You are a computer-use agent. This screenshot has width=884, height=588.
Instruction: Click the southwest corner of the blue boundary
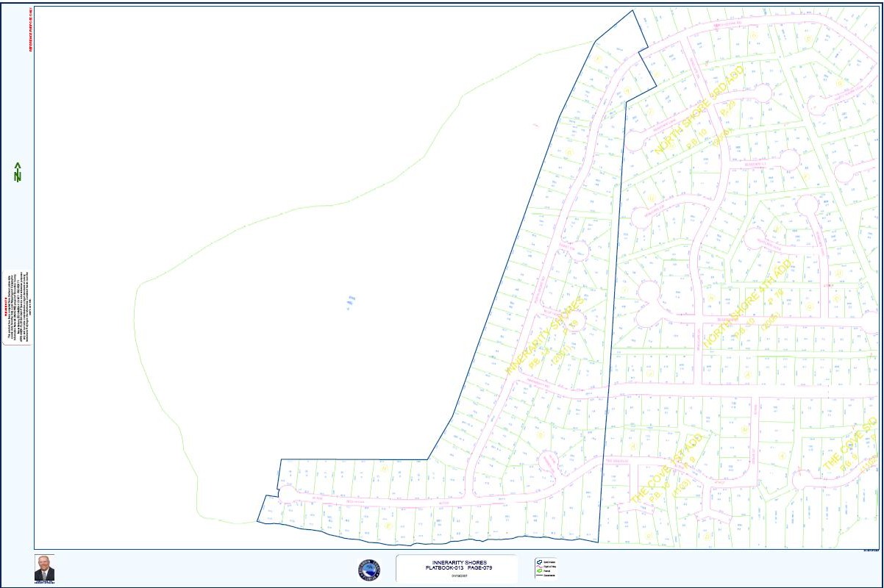pos(257,522)
